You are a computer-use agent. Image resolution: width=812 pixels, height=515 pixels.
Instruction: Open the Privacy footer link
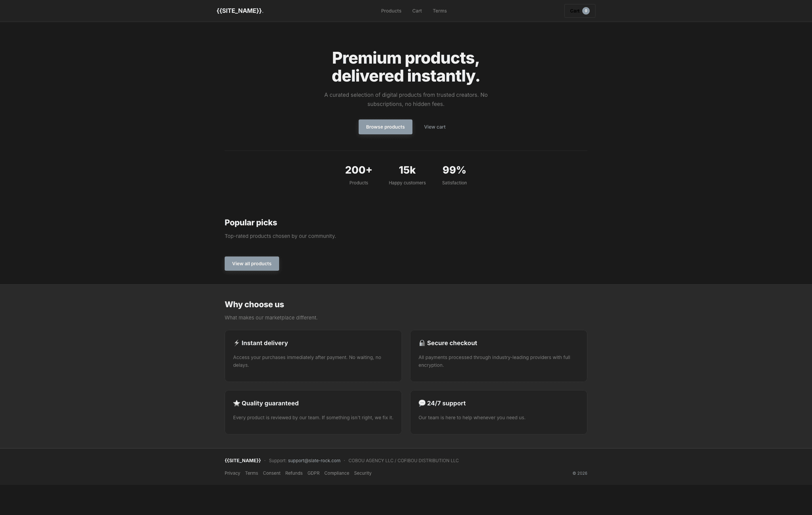[232, 473]
